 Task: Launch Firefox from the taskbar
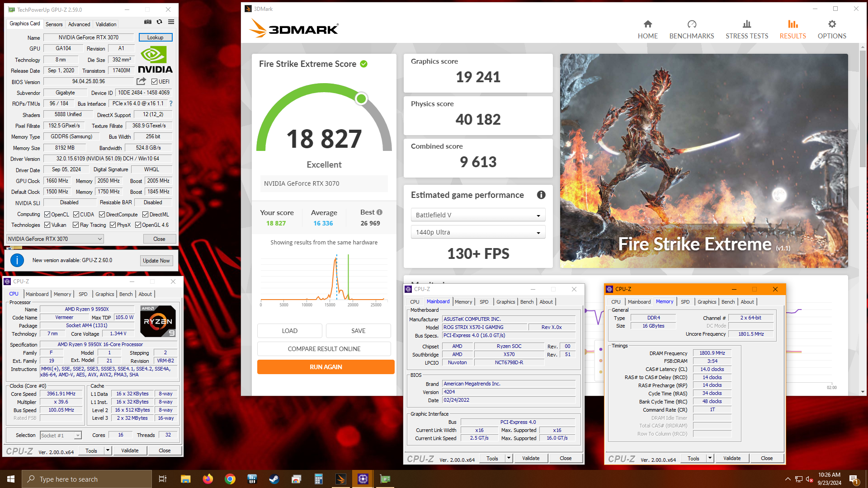[x=208, y=479]
